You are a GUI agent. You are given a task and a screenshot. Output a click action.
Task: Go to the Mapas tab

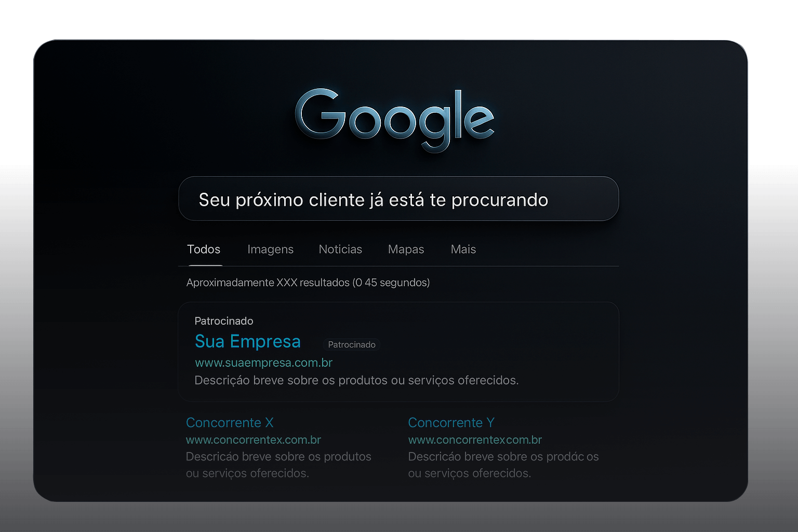click(x=406, y=250)
